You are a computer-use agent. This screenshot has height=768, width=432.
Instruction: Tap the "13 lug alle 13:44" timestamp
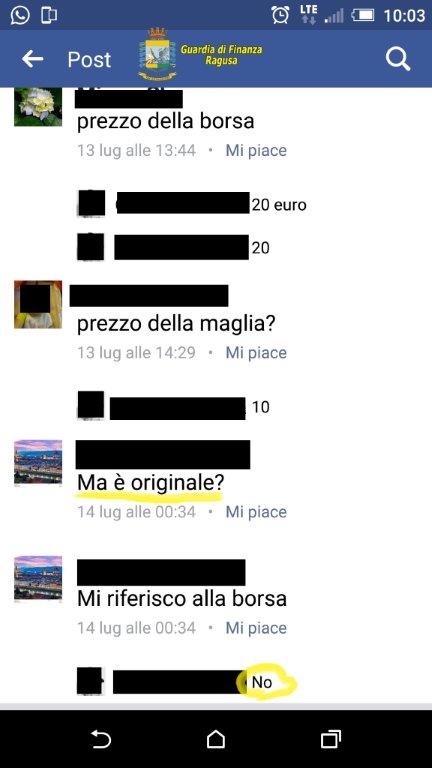(x=136, y=150)
